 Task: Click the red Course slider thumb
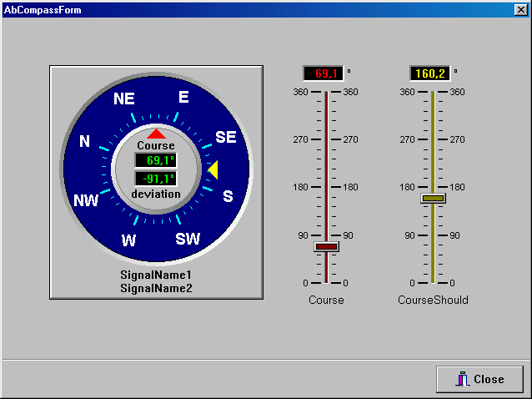click(x=326, y=246)
